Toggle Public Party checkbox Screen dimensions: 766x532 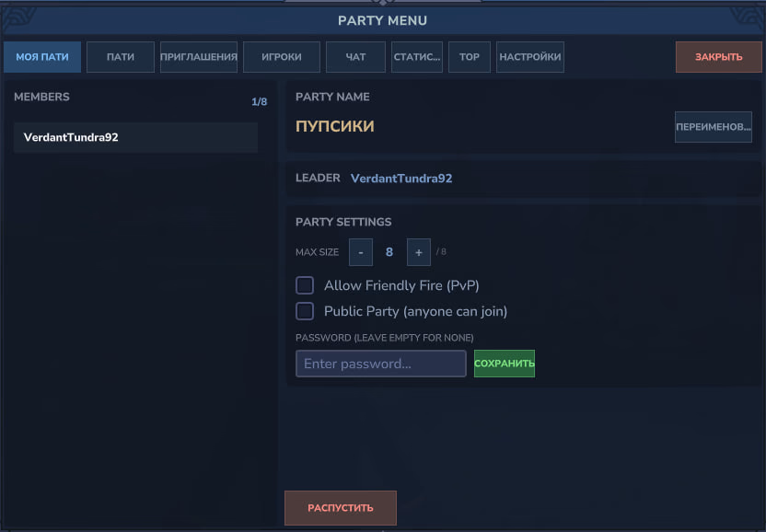[305, 311]
